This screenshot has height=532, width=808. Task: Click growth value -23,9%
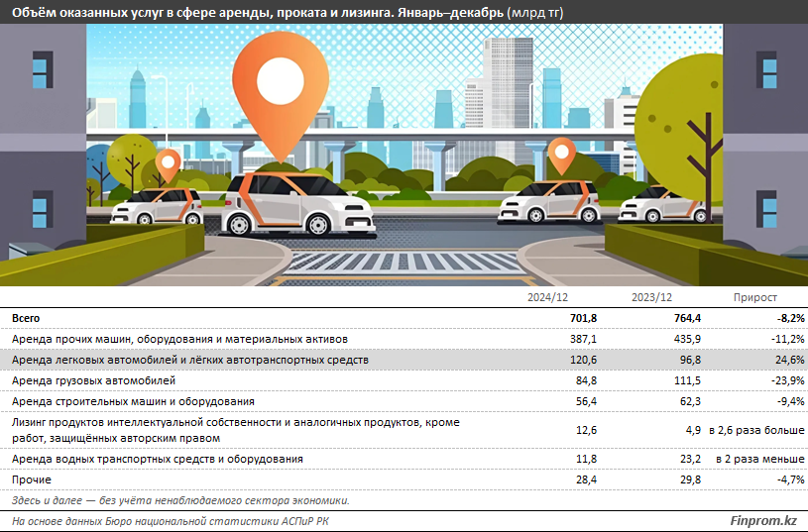[x=788, y=380]
